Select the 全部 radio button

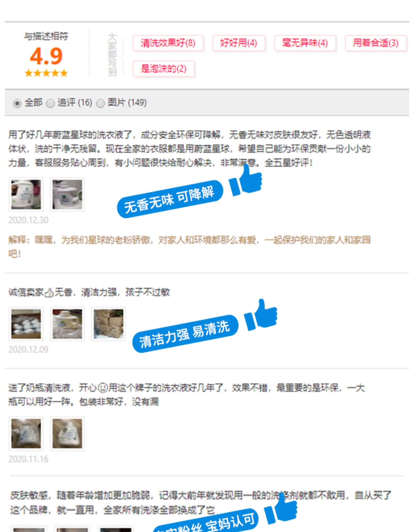(x=17, y=103)
